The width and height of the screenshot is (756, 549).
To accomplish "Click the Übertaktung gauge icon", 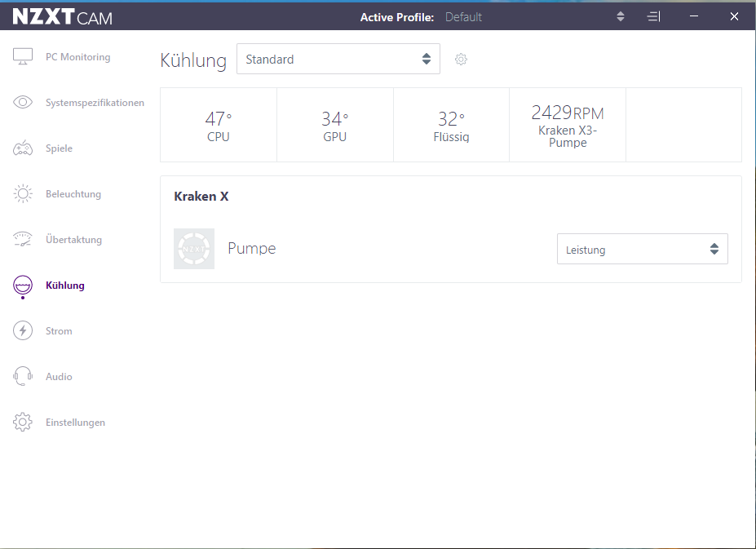I will pos(23,239).
